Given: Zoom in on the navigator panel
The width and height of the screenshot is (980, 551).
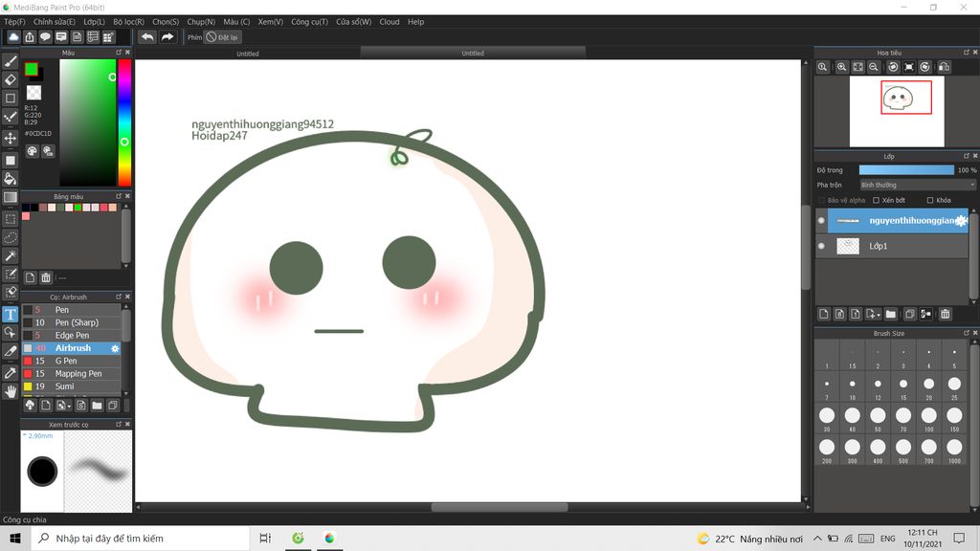Looking at the screenshot, I should click(x=842, y=67).
